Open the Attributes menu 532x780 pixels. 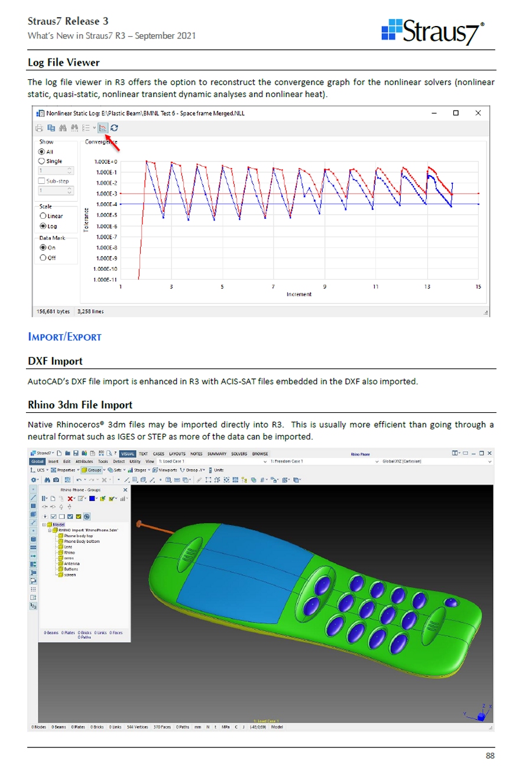click(84, 461)
